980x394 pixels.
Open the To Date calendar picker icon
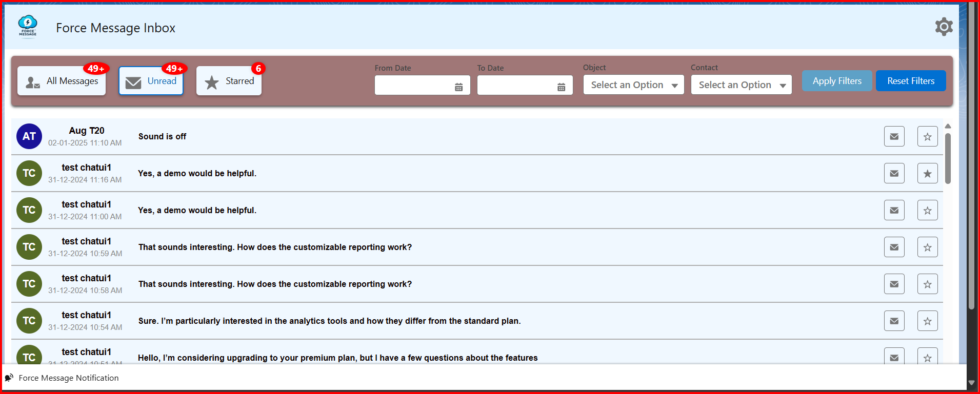click(x=561, y=87)
